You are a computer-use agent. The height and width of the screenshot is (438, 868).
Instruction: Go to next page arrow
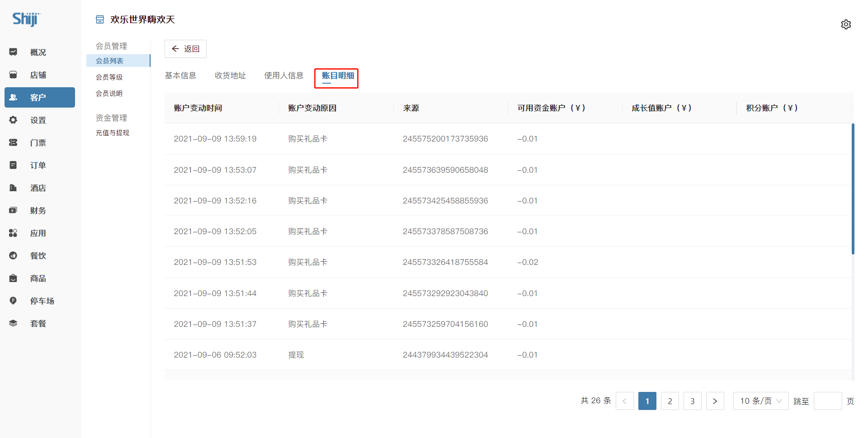click(x=715, y=401)
